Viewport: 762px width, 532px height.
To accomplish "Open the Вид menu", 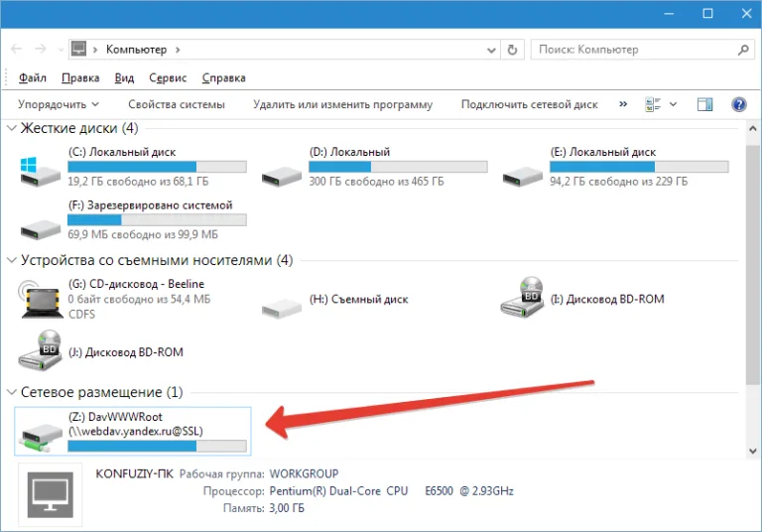I will [x=124, y=77].
